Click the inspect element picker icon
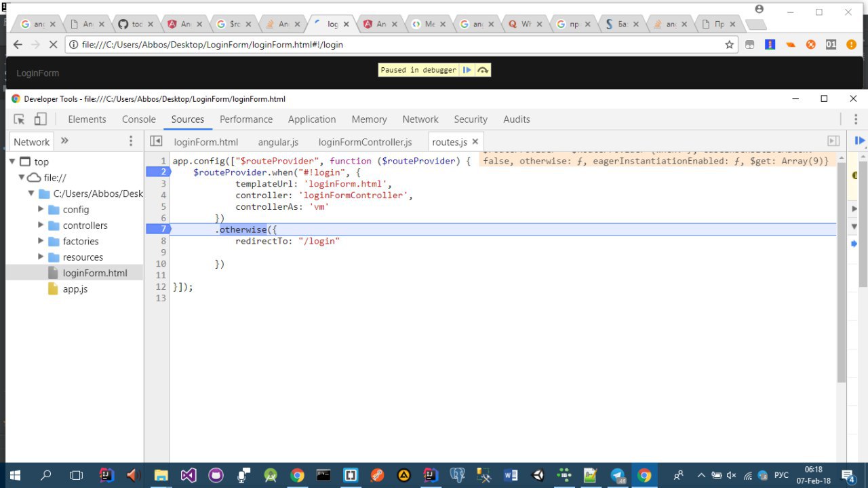 tap(19, 119)
